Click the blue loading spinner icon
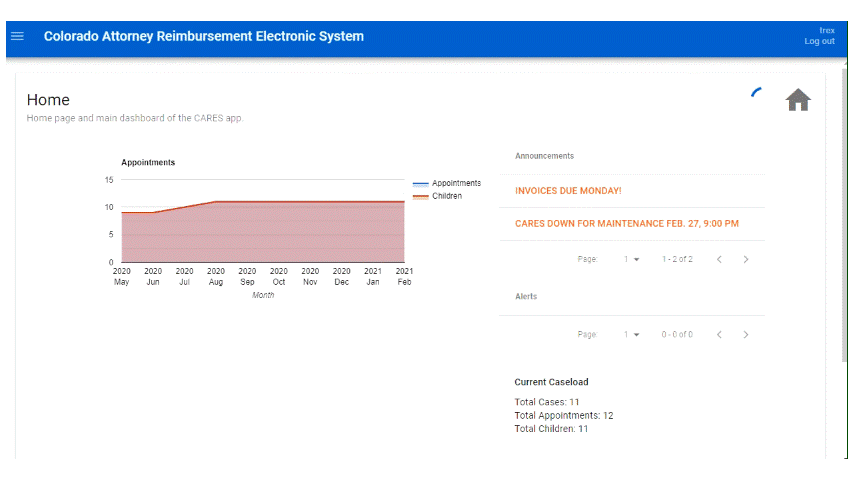Image resolution: width=853 pixels, height=480 pixels. (756, 93)
